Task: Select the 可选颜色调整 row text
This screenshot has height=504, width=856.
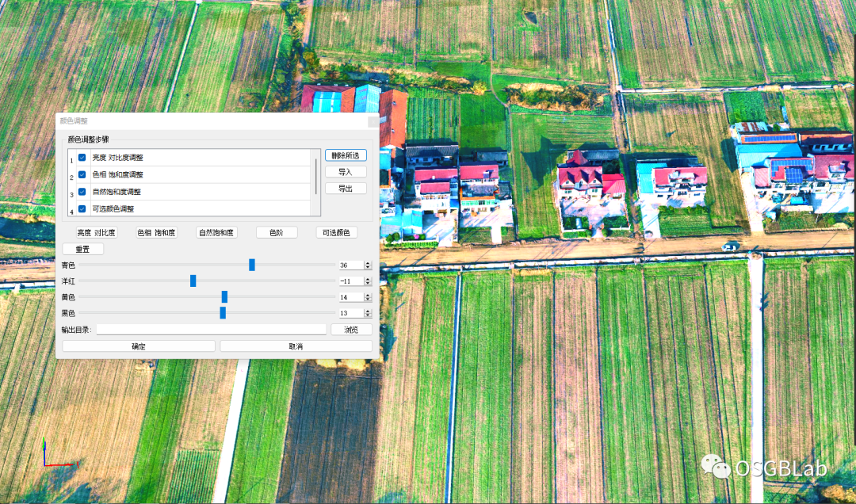Action: click(113, 208)
